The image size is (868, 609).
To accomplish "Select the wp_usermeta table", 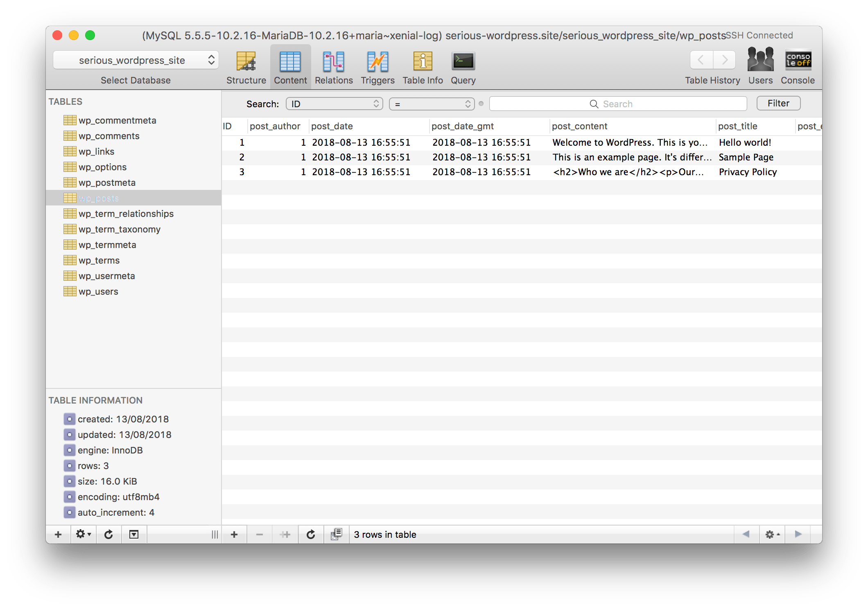I will pyautogui.click(x=133, y=276).
